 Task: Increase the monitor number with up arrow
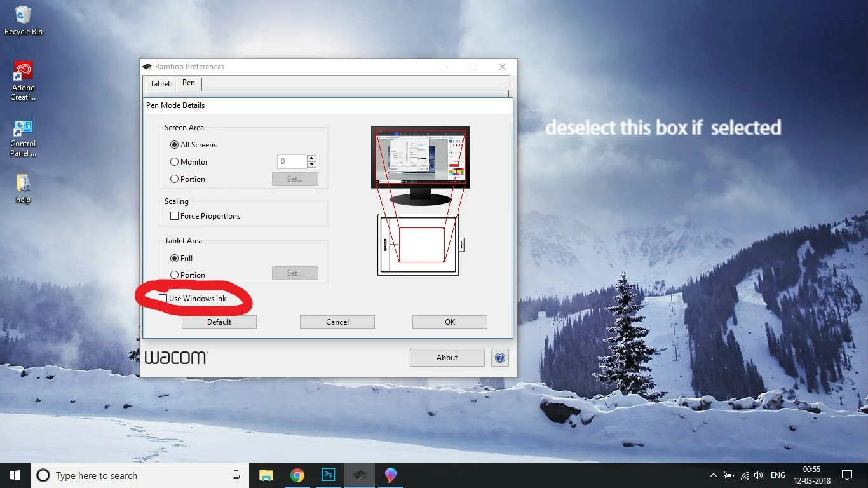tap(311, 158)
